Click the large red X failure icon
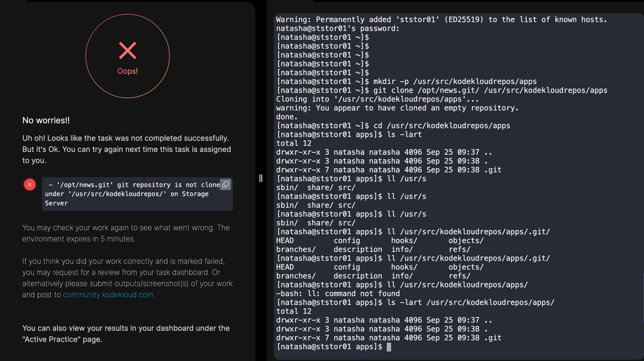Viewport: 644px width, 361px height. pos(127,51)
